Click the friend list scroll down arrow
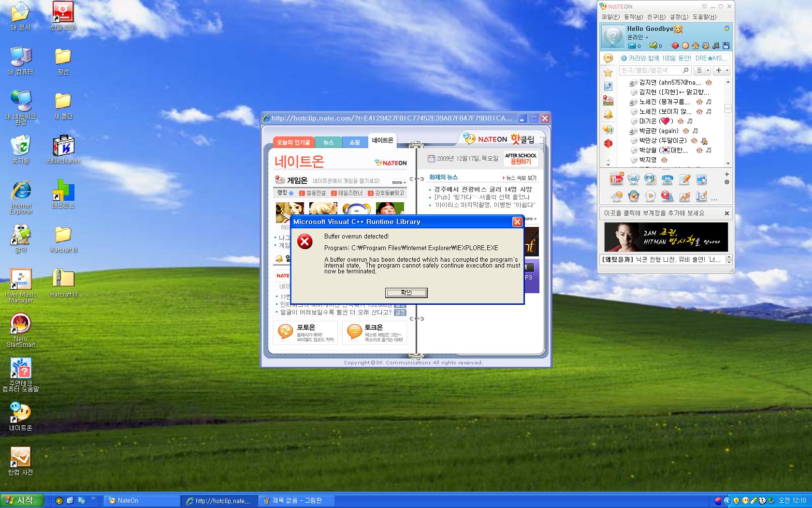The width and height of the screenshot is (812, 508). coord(728,163)
